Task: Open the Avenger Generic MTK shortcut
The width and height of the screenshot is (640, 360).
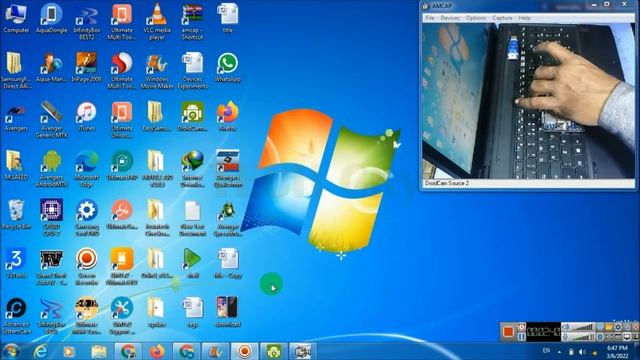Action: tap(51, 120)
